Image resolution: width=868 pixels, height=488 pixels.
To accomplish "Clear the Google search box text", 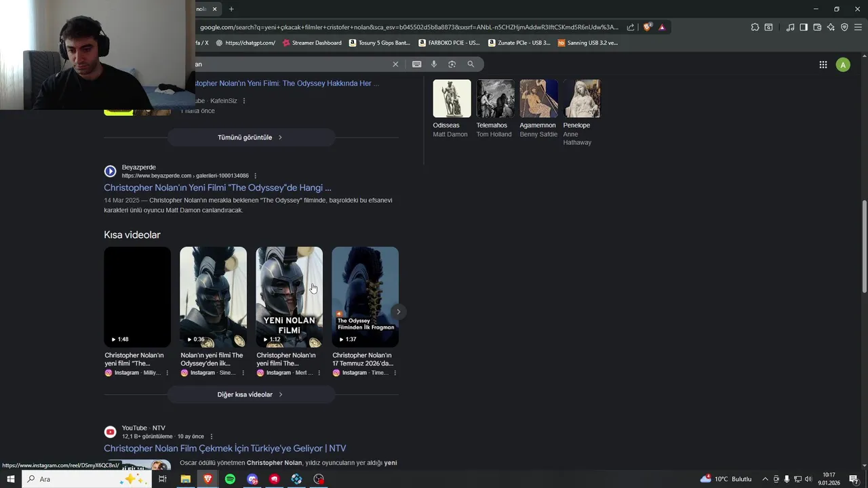I will click(x=395, y=64).
